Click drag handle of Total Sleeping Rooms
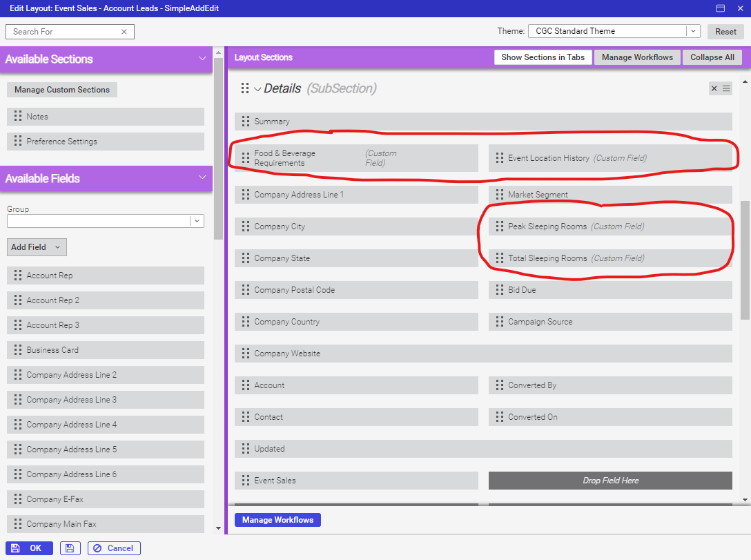 (500, 258)
